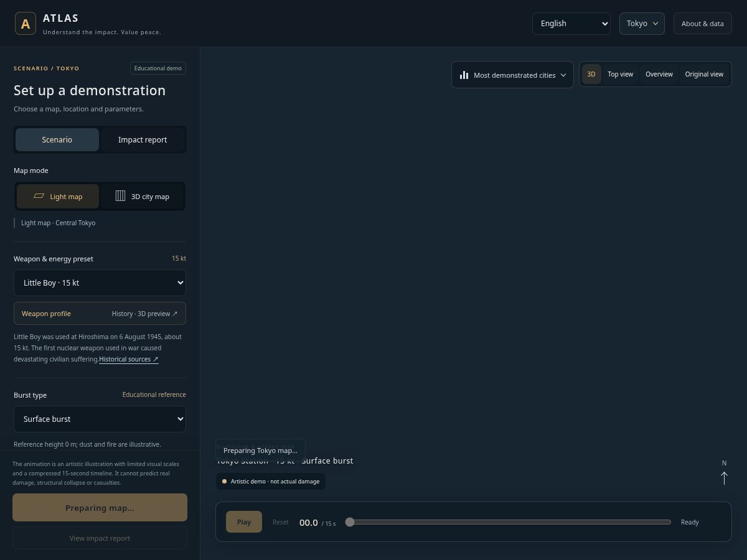Click the 15 kt yield value
Screen dimensions: 747x560
pos(179,258)
